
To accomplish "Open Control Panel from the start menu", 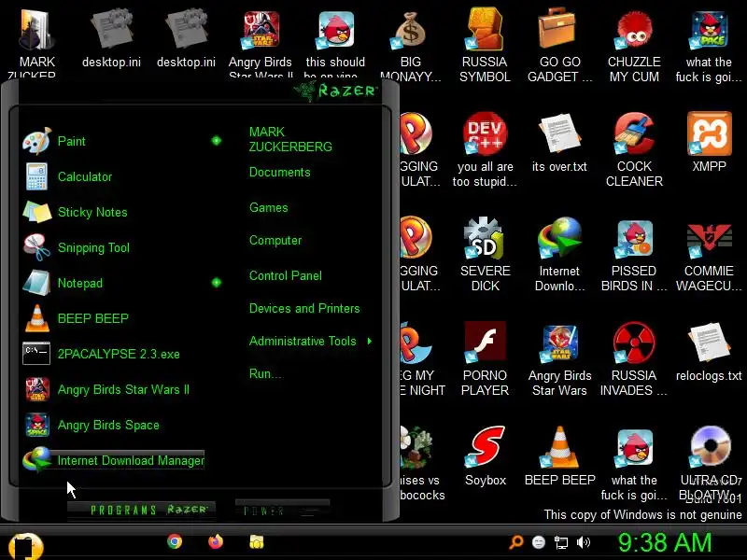I will (x=286, y=275).
